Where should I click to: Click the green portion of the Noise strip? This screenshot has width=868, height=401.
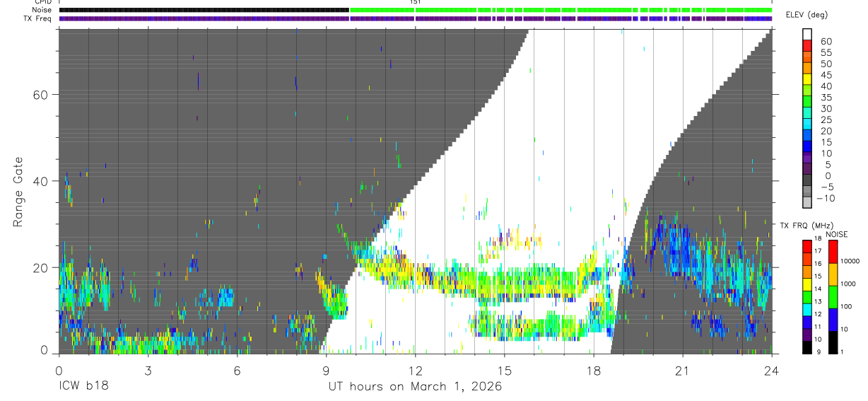click(561, 10)
